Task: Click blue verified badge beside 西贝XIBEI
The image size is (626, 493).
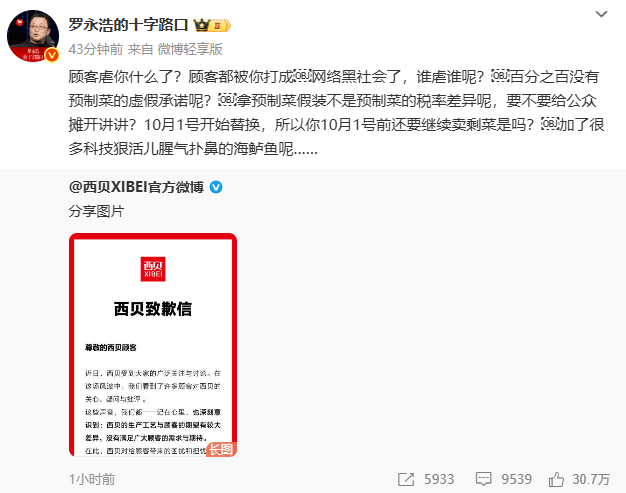Action: coord(216,187)
